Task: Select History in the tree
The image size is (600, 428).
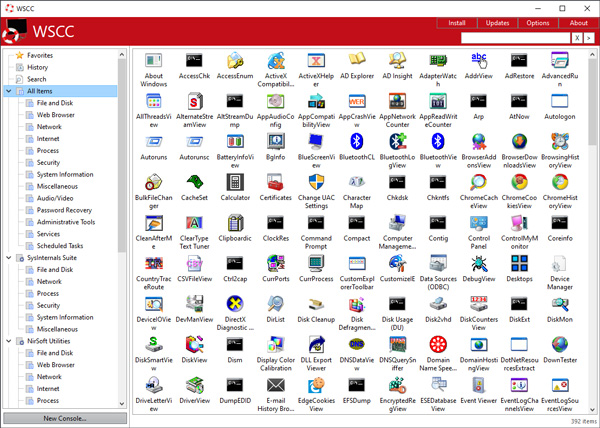Action: pos(38,67)
